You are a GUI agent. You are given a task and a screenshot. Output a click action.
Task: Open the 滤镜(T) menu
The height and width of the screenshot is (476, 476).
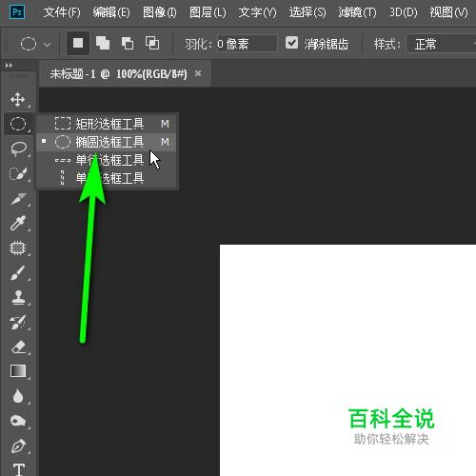click(x=357, y=12)
